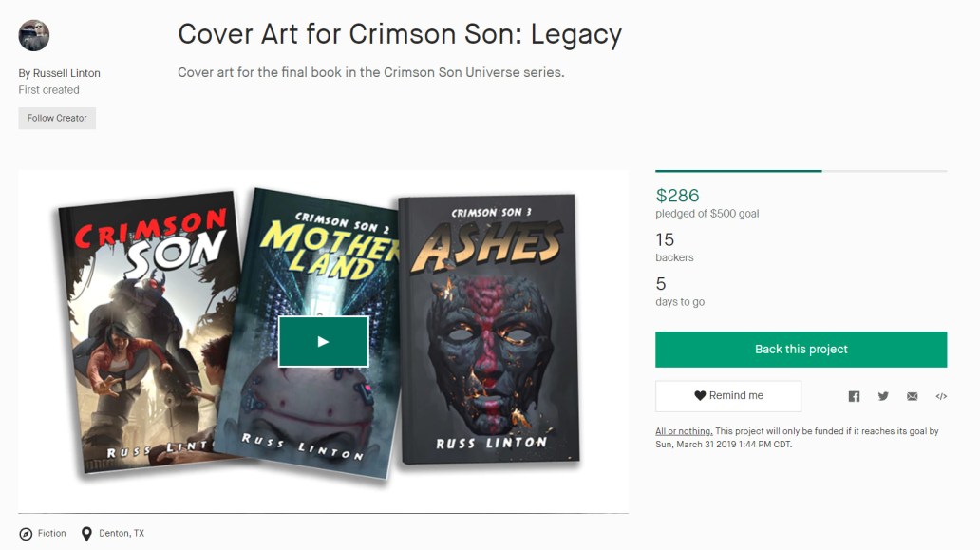The image size is (980, 550).
Task: Open the Fiction category page
Action: point(51,533)
